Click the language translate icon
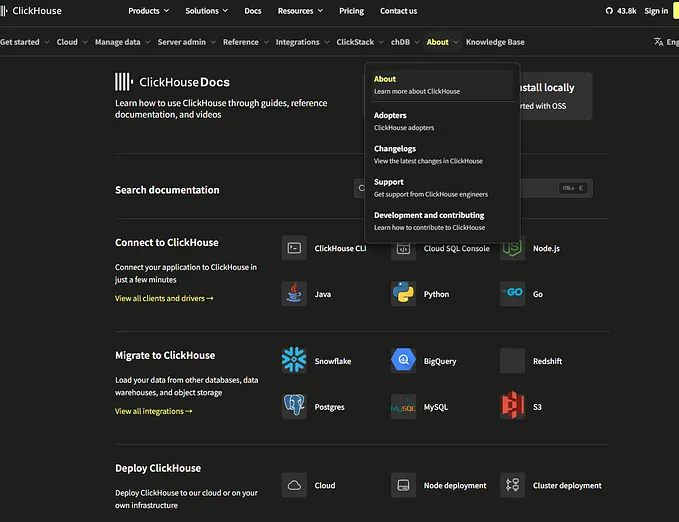The image size is (679, 522). click(659, 42)
